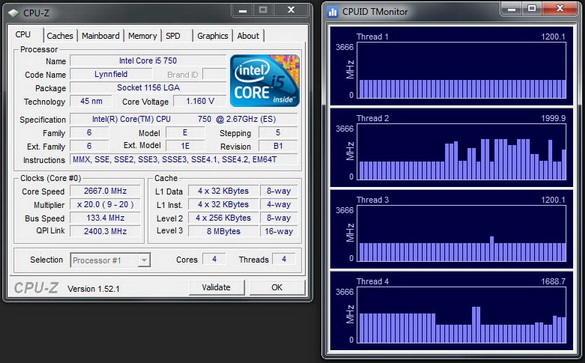The image size is (585, 363).
Task: Click the Code Name value 'Lynnfield'
Action: (x=111, y=74)
